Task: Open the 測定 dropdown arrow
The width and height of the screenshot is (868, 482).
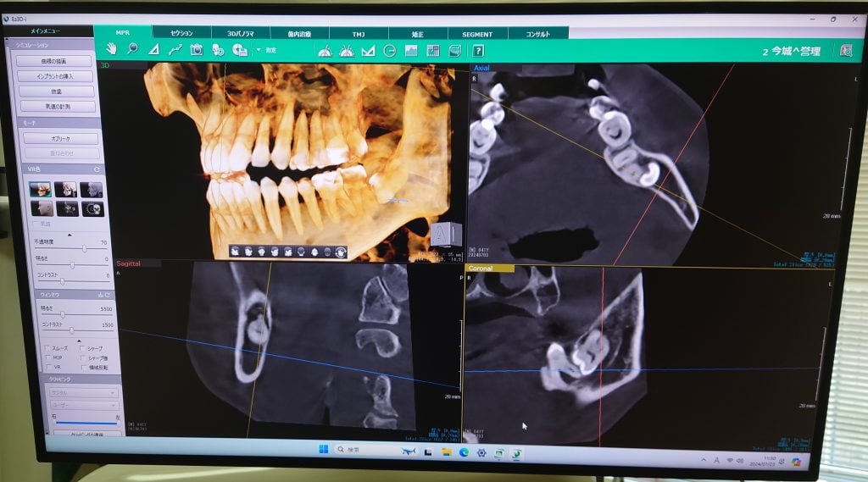Action: point(258,50)
